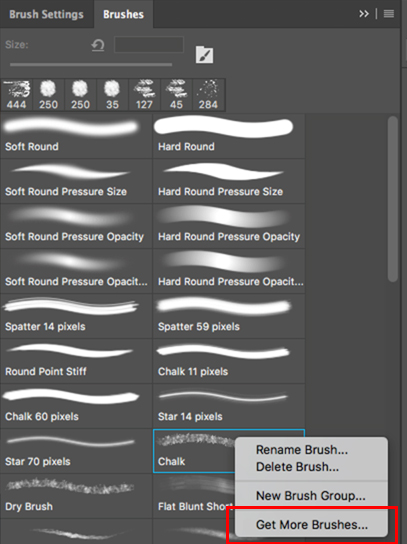Select the Hard Round Pressure Size brush

click(229, 181)
